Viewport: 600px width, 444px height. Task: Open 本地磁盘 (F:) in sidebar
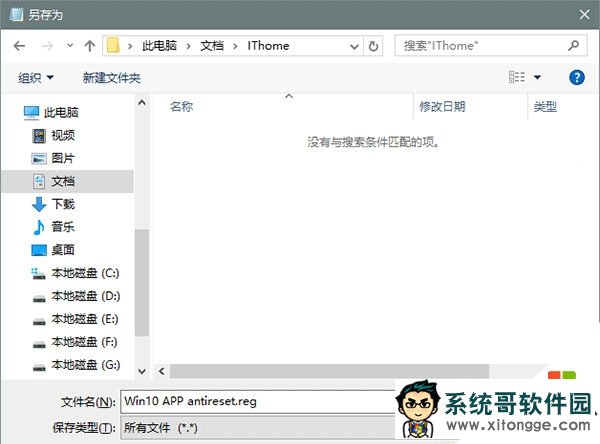[x=84, y=342]
